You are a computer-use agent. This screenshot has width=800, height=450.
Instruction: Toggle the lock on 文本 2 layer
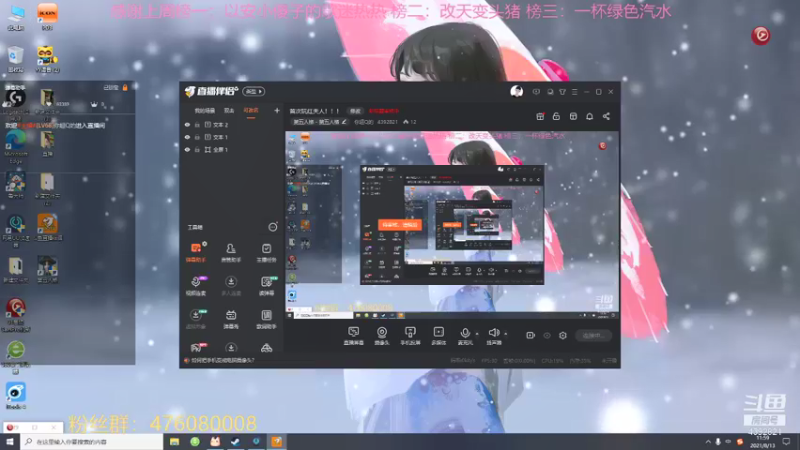[197, 124]
